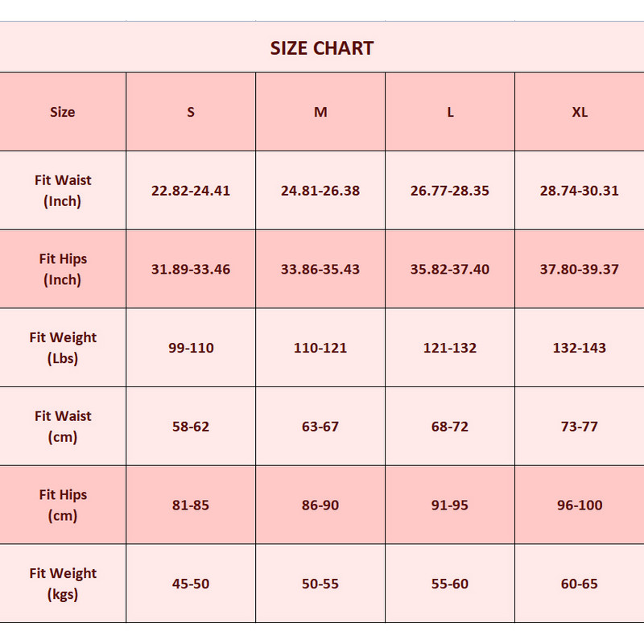
Task: Select the 60-65 weight kgs cell
Action: 580,584
